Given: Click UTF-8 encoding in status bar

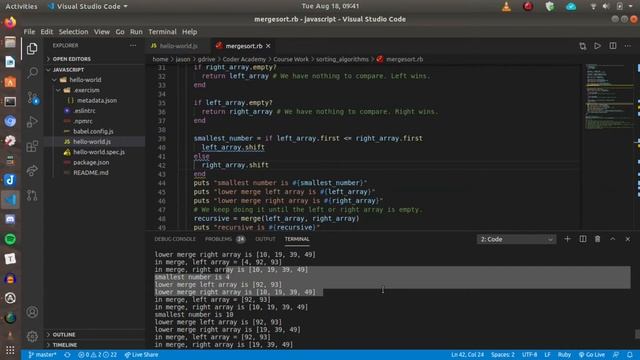Looking at the screenshot, I should [529, 355].
